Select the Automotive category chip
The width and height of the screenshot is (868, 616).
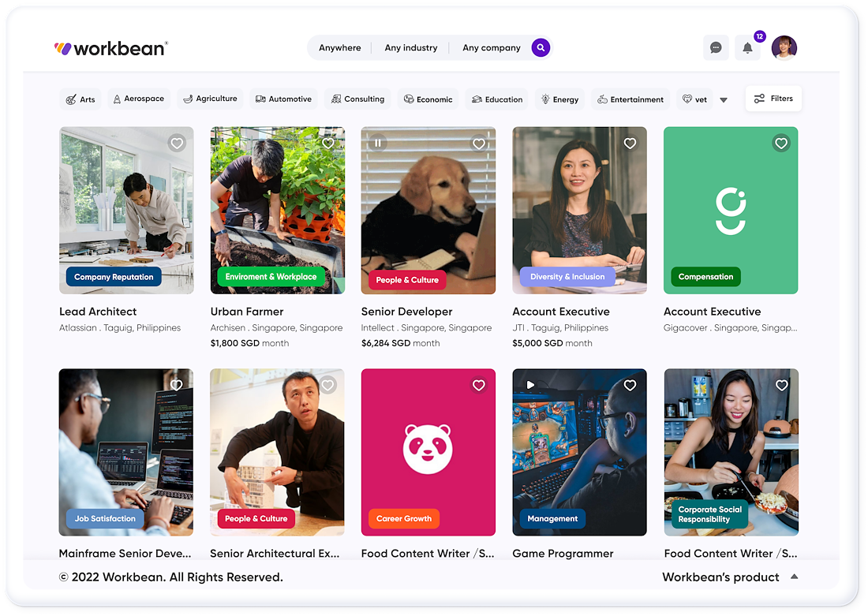[283, 99]
